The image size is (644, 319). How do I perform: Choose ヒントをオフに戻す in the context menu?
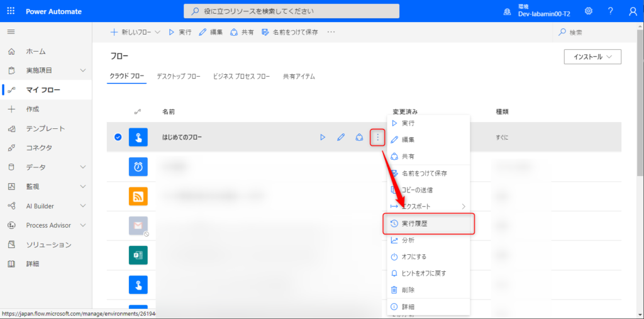428,273
